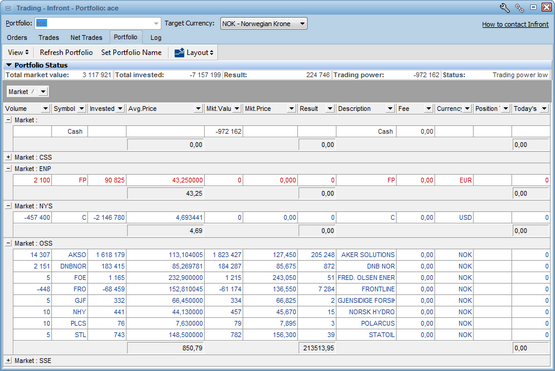Screen dimensions: 555x371
Task: Select the GJF symbol cell
Action: [69, 300]
